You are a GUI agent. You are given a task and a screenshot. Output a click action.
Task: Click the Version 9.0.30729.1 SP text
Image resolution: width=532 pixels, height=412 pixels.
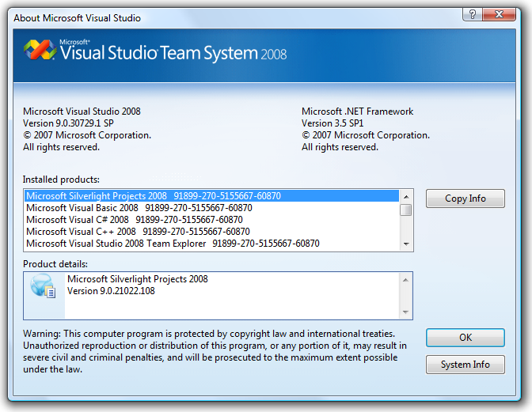pos(68,123)
